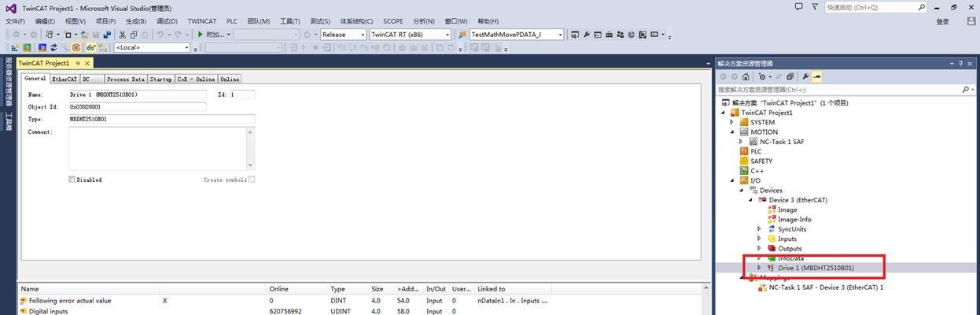
Task: Expand the SyncUnits tree node
Action: pyautogui.click(x=759, y=229)
